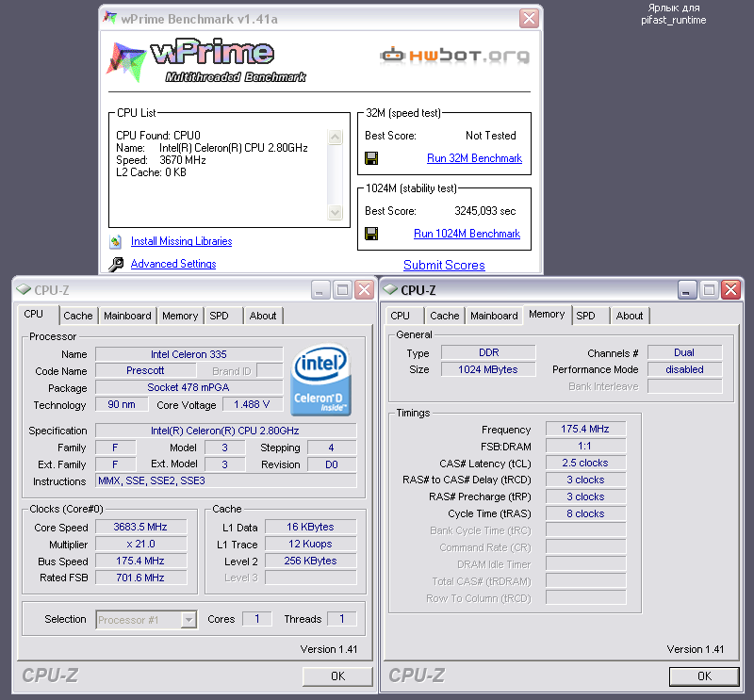Close the left CPU-Z window
Screen dimensions: 754x700
click(x=365, y=290)
